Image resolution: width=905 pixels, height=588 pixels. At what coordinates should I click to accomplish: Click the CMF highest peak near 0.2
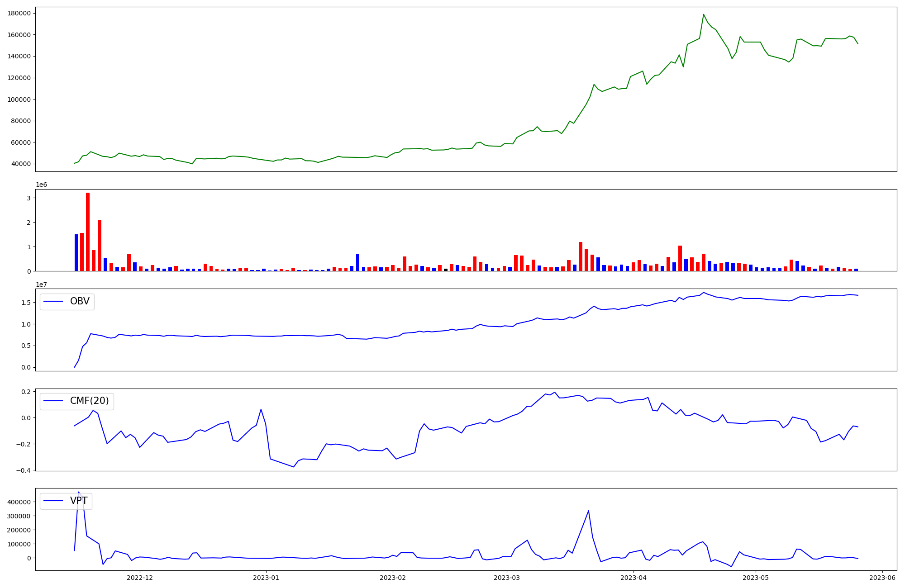[554, 392]
